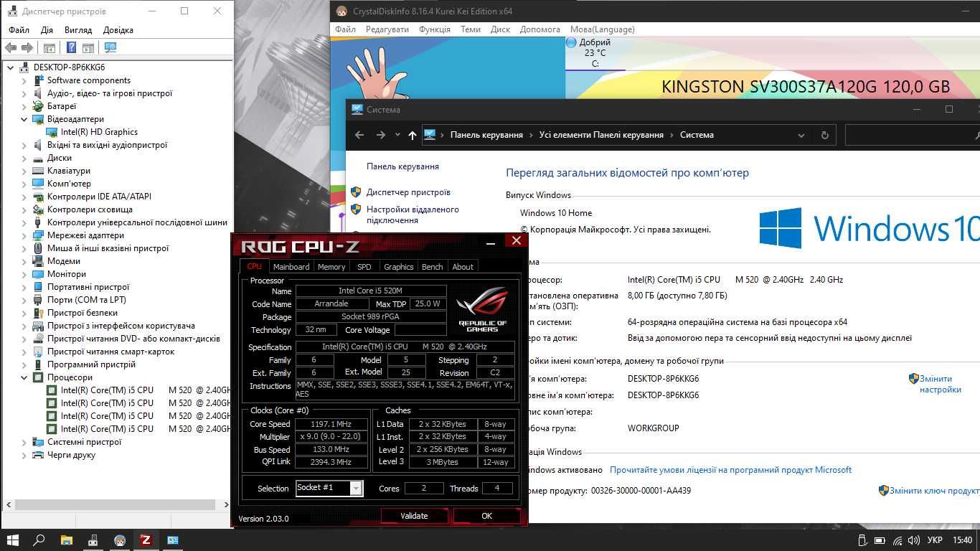Click the Добрий disk status indicator in CrystalDiskInfo

595,52
